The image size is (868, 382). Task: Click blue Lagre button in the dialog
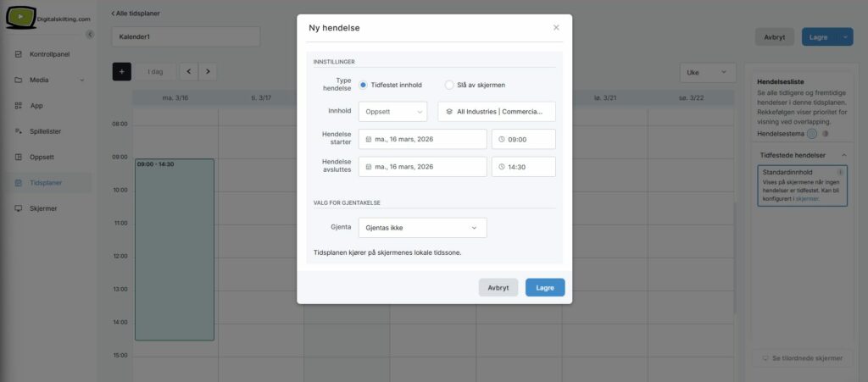545,287
